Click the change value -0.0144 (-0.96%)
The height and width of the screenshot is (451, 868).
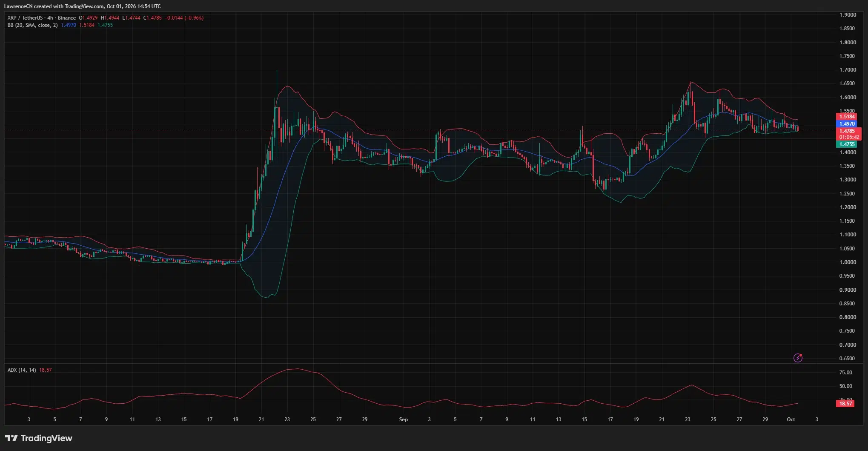tap(184, 18)
